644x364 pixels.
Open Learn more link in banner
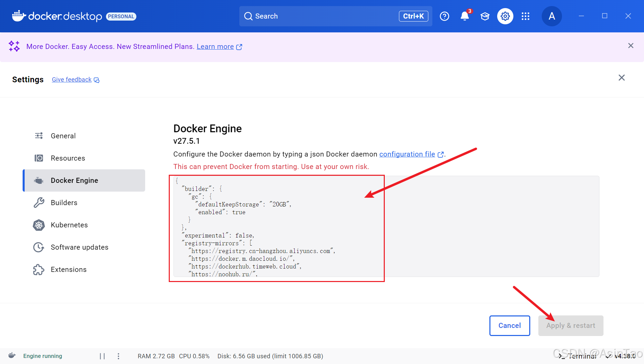[215, 47]
